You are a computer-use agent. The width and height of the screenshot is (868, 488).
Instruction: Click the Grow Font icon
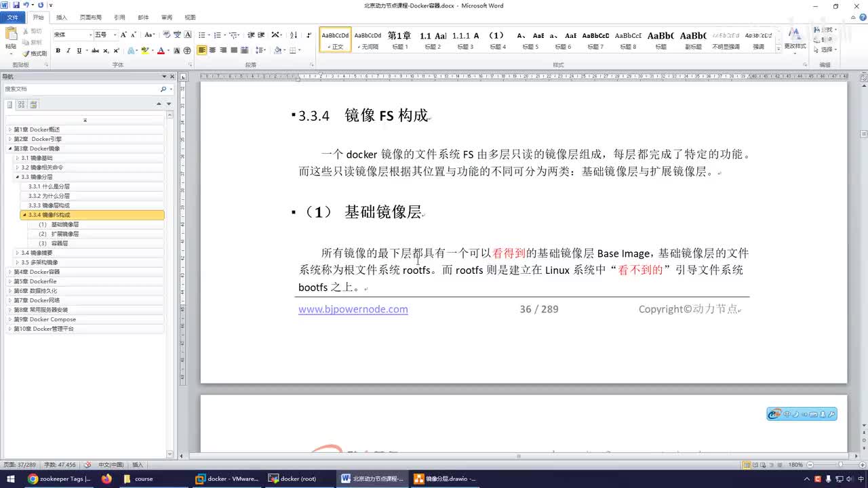(123, 35)
